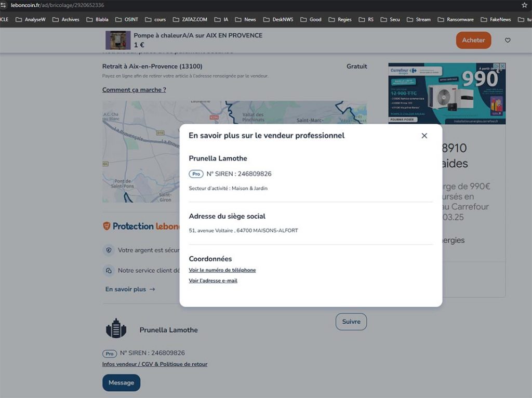532x398 pixels.
Task: Click the seller building avatar icon
Action: [116, 328]
